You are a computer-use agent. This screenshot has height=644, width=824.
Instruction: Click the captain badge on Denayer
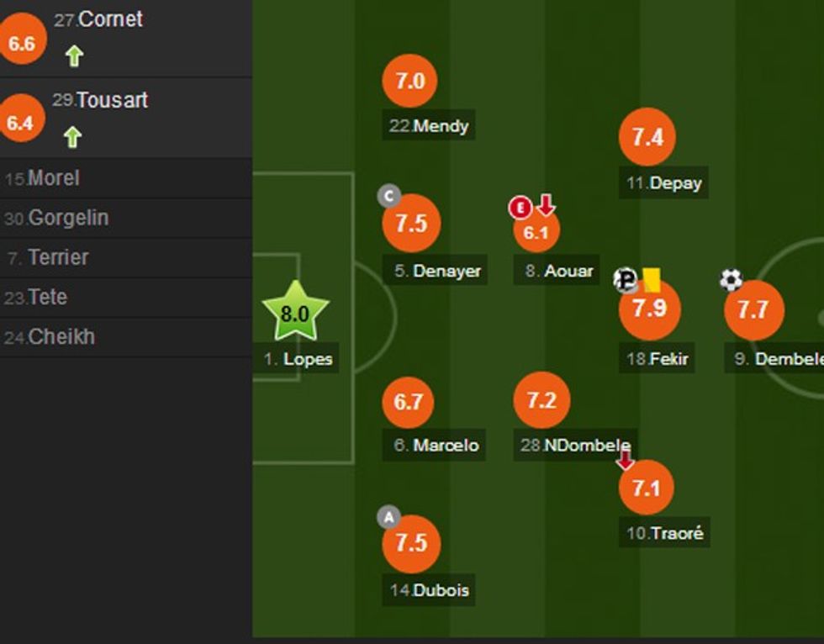pos(388,197)
